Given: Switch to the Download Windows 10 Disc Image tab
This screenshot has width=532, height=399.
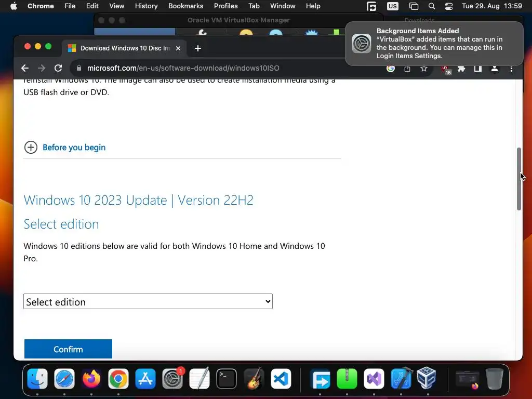Looking at the screenshot, I should coord(124,48).
